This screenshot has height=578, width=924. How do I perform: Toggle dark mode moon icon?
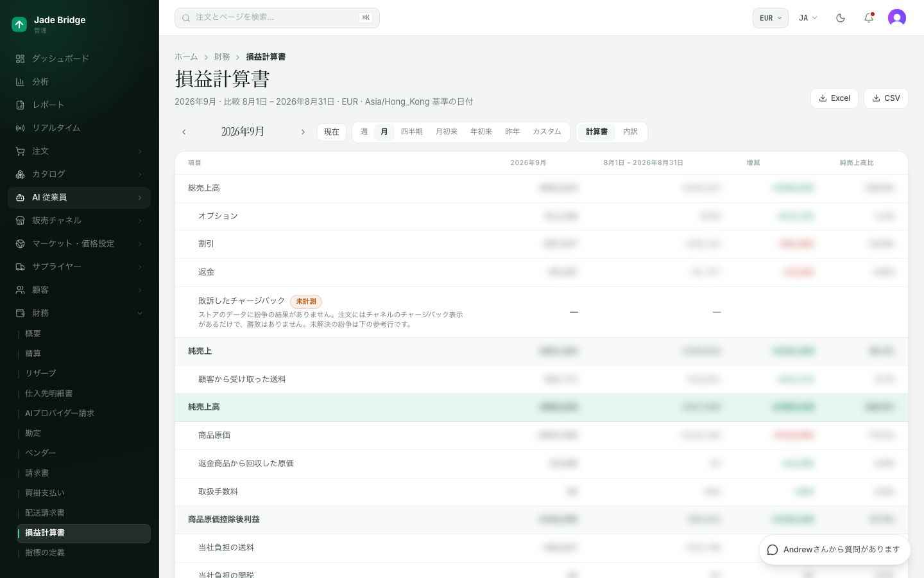click(x=841, y=18)
